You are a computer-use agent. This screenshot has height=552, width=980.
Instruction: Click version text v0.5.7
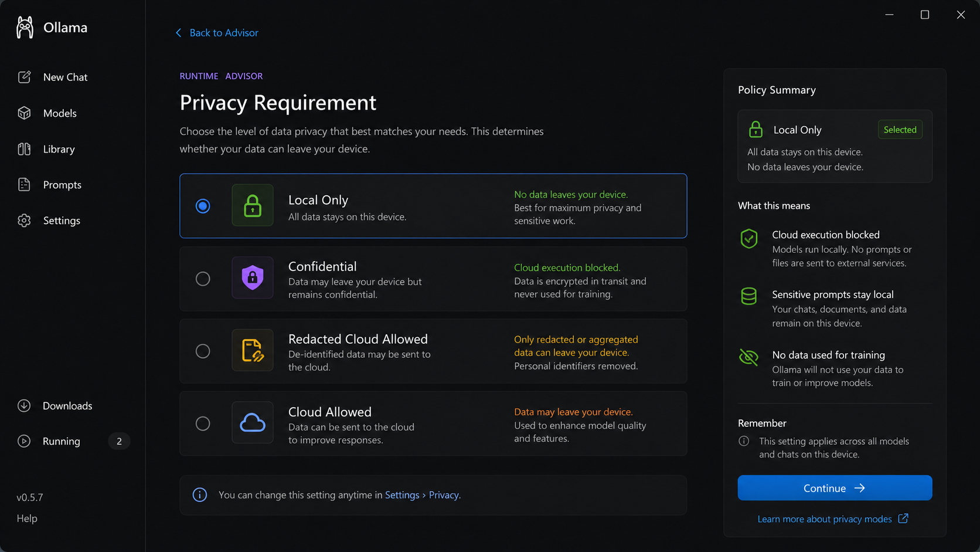click(30, 497)
